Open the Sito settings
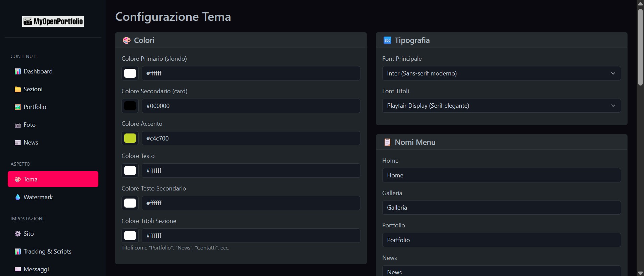Image resolution: width=644 pixels, height=276 pixels. 53,234
